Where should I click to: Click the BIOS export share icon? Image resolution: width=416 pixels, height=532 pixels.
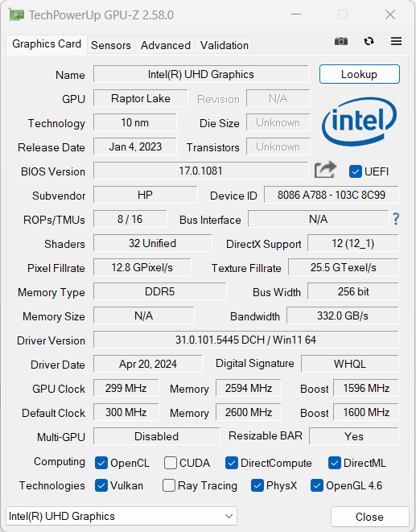tap(325, 170)
